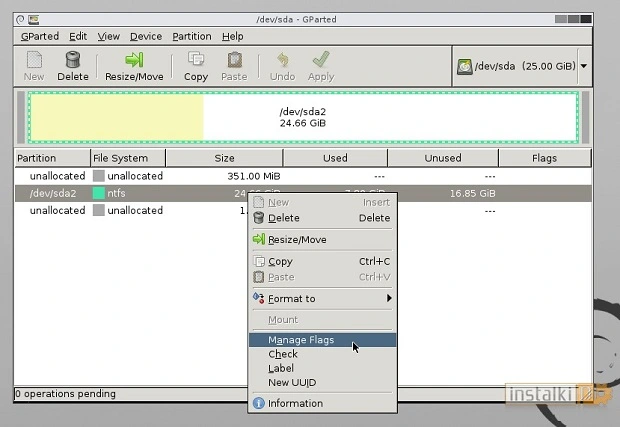The width and height of the screenshot is (620, 427).
Task: Click the Delete toolbar icon
Action: click(72, 61)
